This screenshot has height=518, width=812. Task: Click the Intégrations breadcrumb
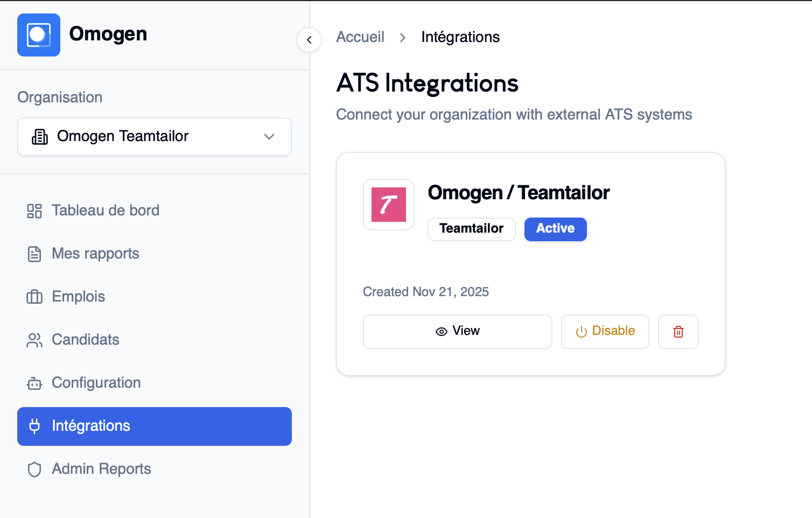[x=460, y=37]
